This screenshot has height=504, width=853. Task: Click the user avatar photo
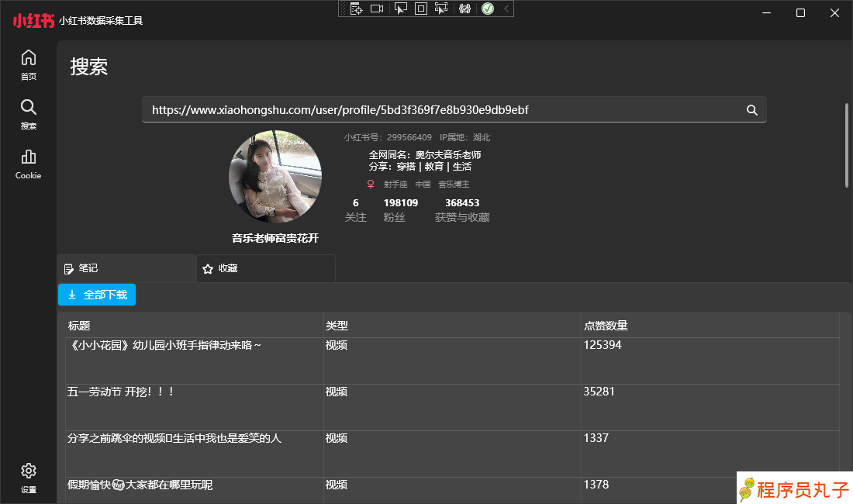click(275, 177)
